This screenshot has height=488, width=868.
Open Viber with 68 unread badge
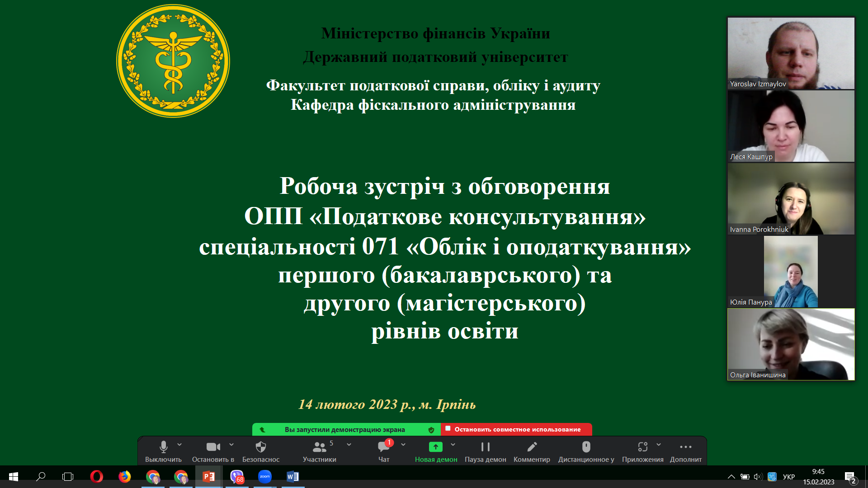237,477
